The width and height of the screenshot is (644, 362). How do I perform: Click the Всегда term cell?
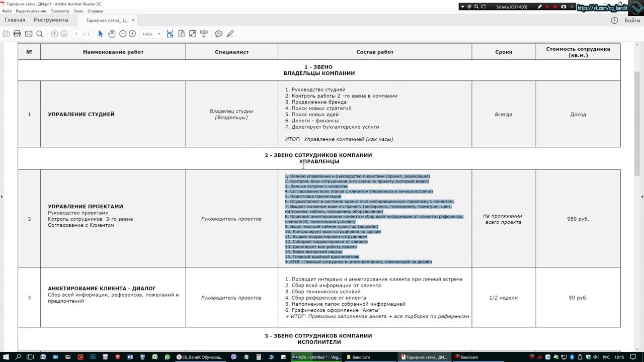(504, 114)
